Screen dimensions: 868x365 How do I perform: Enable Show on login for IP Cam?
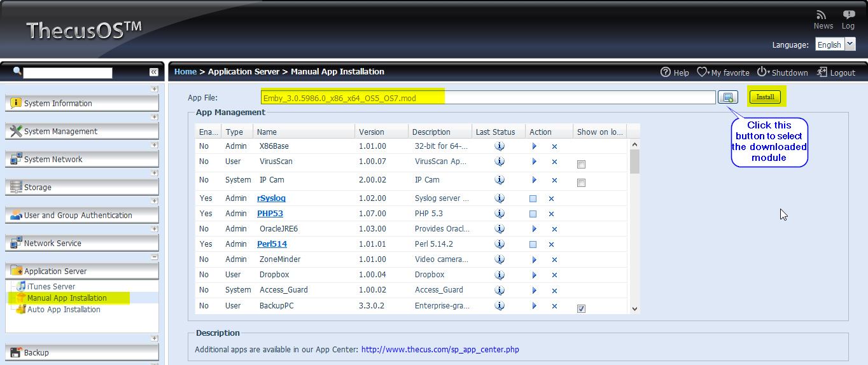[581, 183]
